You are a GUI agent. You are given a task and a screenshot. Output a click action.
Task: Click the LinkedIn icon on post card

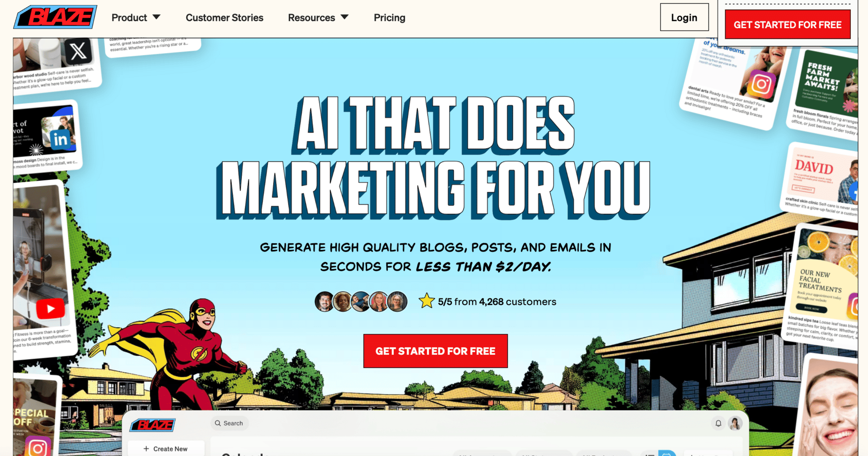pos(60,139)
